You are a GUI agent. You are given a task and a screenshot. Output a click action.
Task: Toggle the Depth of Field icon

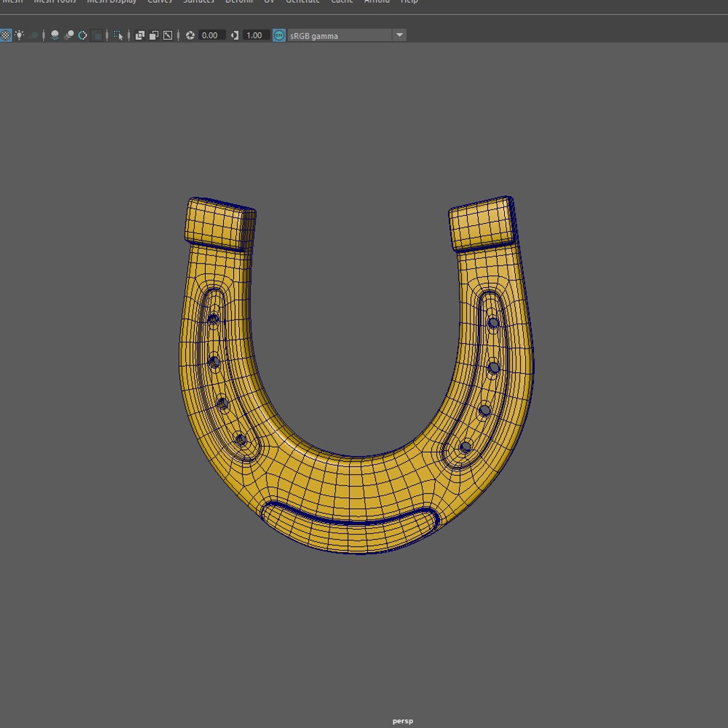pyautogui.click(x=96, y=35)
